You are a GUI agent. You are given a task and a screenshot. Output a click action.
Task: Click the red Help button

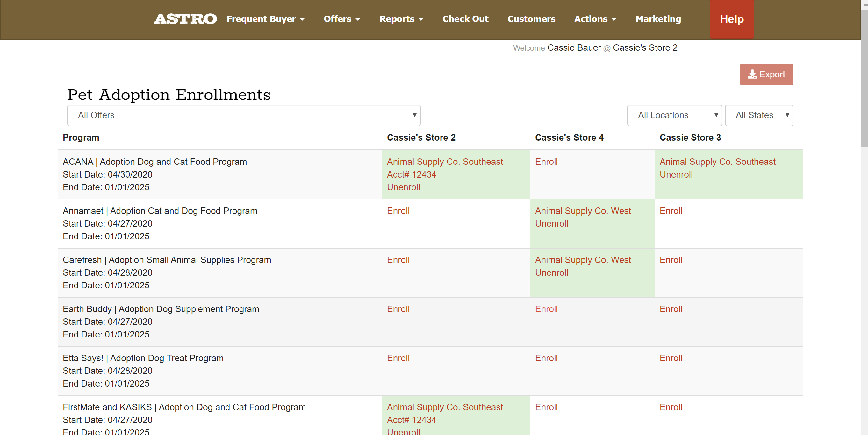coord(732,19)
